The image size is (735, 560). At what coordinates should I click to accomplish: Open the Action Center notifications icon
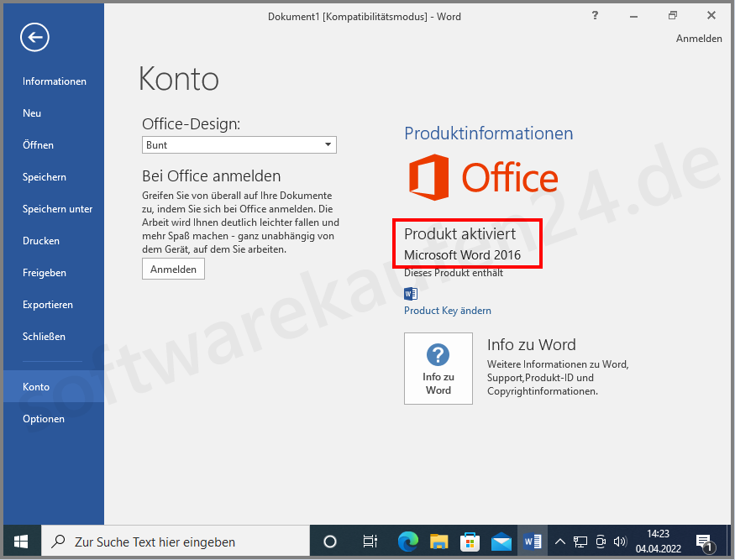pos(702,542)
